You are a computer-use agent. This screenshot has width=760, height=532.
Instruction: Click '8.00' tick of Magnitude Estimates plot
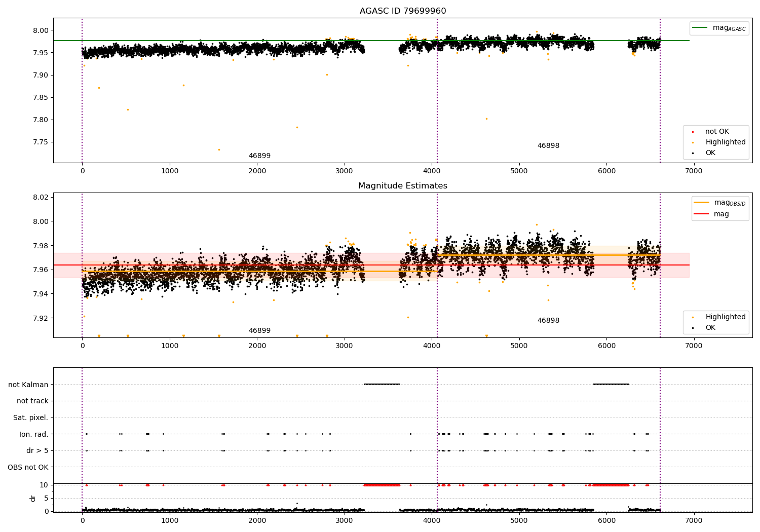[41, 221]
